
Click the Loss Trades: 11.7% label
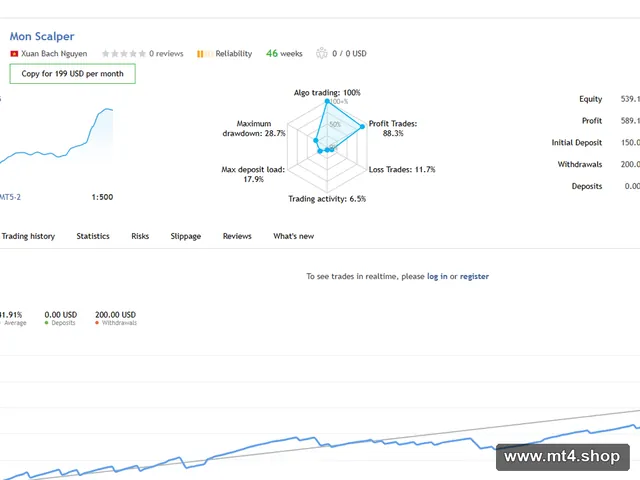pyautogui.click(x=402, y=169)
